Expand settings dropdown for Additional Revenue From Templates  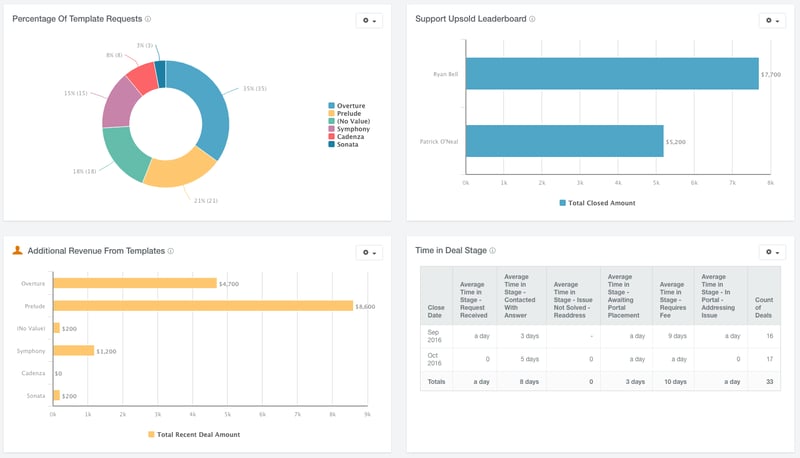pyautogui.click(x=369, y=252)
